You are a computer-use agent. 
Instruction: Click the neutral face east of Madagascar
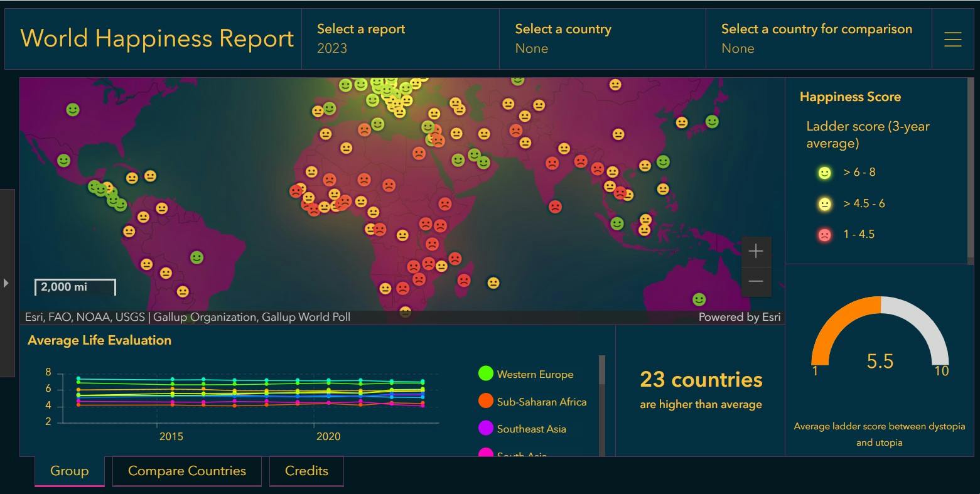[493, 283]
